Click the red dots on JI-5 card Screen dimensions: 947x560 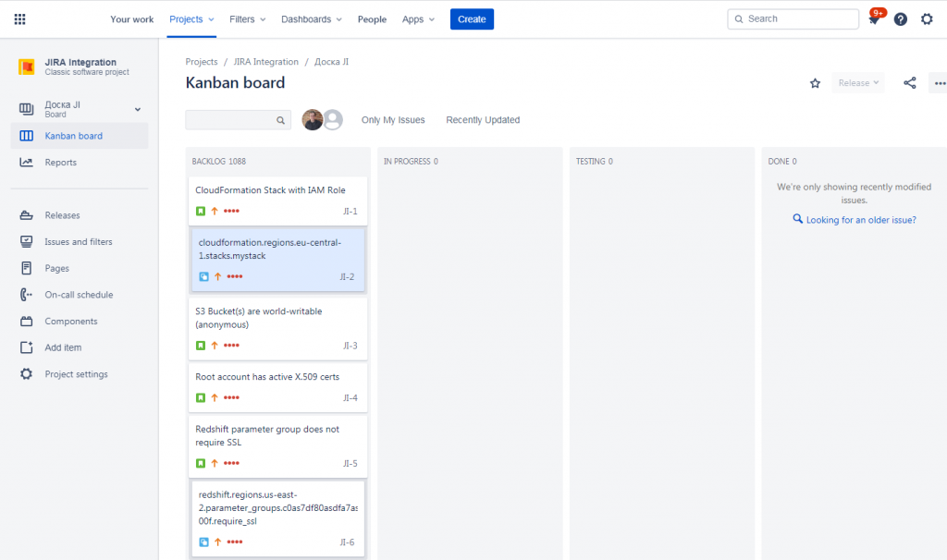click(231, 464)
